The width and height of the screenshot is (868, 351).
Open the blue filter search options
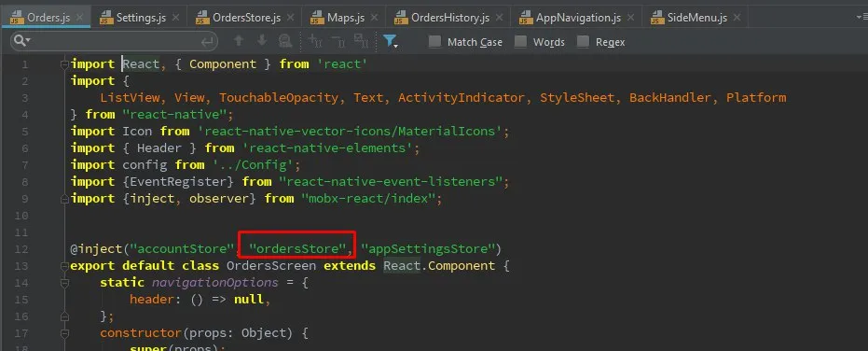[x=391, y=42]
